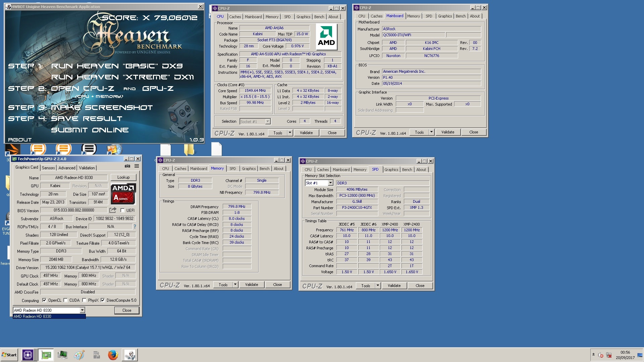Click RUN HEAVEN "XTREME" DX11
The image size is (644, 362).
[122, 77]
